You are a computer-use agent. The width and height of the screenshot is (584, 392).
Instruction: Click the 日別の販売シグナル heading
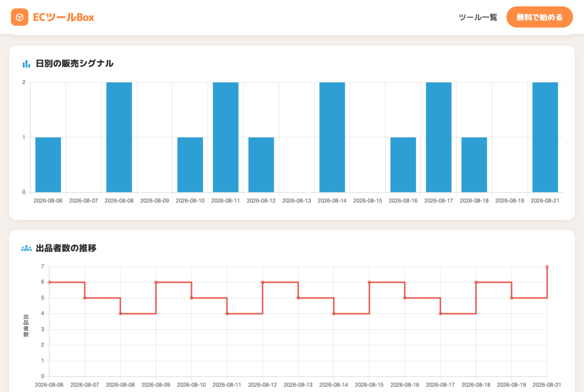click(75, 64)
